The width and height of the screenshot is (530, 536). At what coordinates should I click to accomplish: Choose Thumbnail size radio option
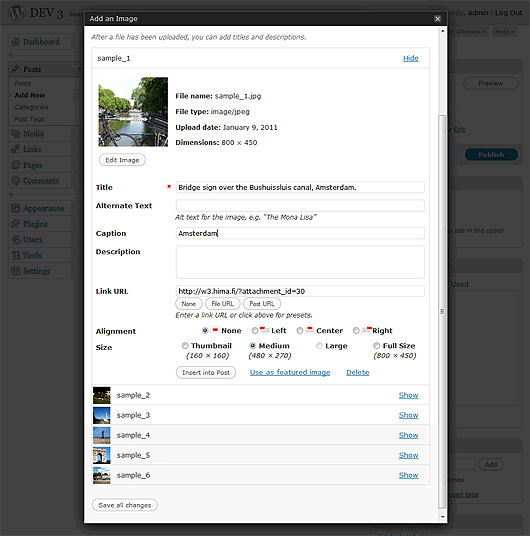(x=185, y=346)
